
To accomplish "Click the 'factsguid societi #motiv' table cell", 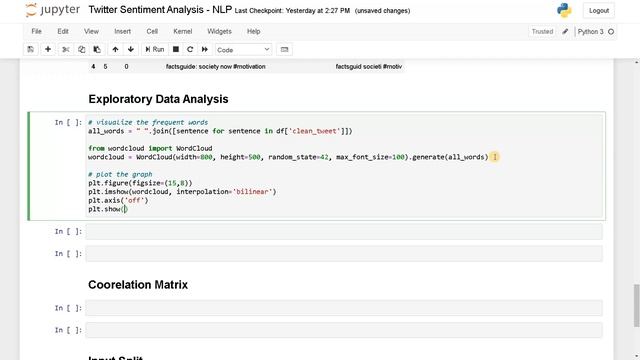I will click(x=369, y=67).
